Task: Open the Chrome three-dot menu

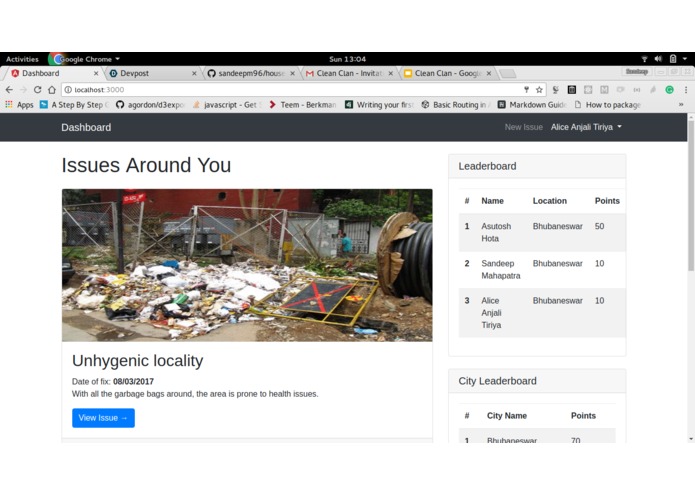Action: tap(686, 90)
